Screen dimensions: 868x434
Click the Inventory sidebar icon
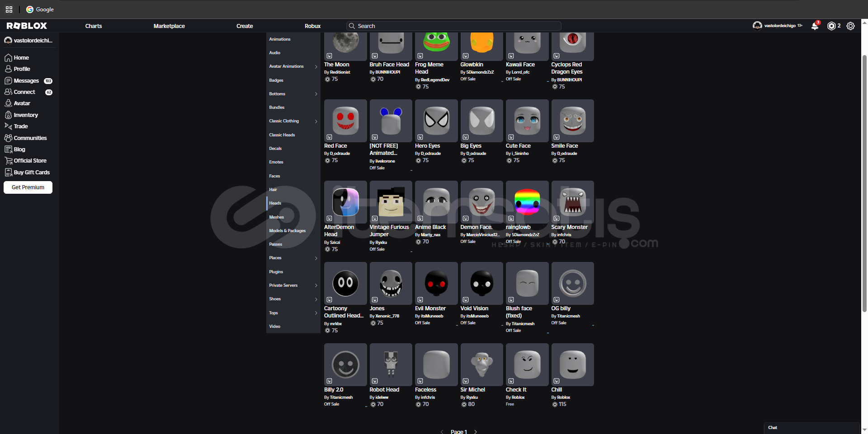(8, 115)
